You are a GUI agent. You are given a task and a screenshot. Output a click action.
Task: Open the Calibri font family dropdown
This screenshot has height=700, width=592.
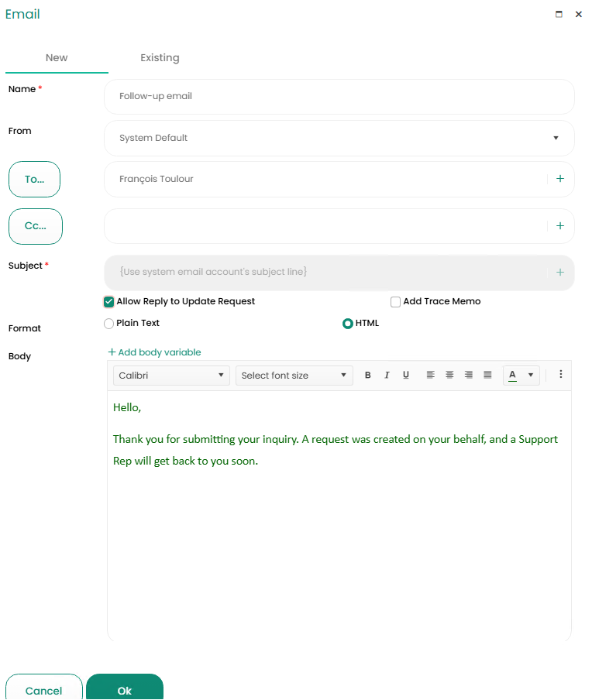click(x=170, y=376)
